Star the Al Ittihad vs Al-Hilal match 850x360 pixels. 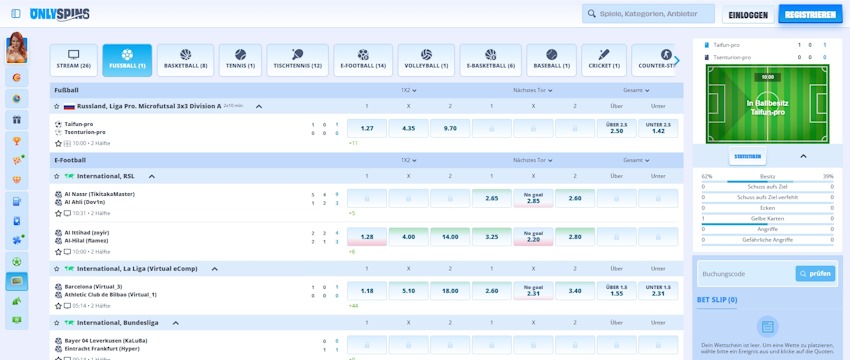58,252
